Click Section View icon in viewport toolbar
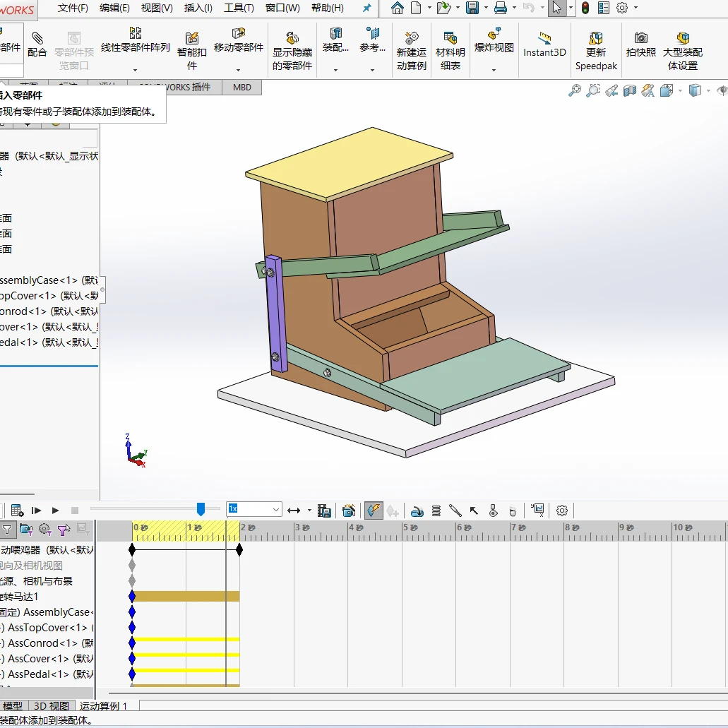 (630, 90)
